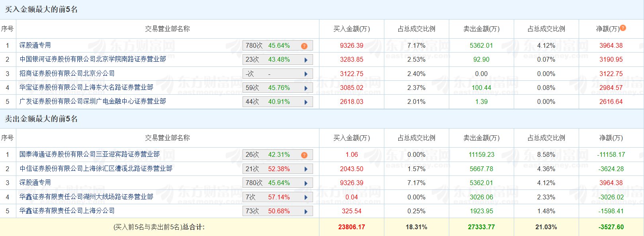Open 中国银河证券北京学院南路证券营业部 link
The width and height of the screenshot is (644, 236).
pyautogui.click(x=92, y=59)
